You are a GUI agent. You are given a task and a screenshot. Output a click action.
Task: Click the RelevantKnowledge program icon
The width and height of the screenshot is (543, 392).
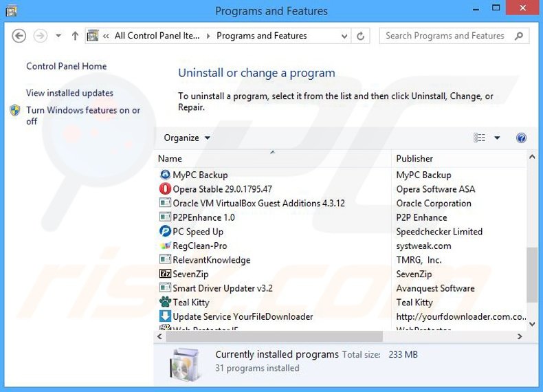[x=165, y=259]
